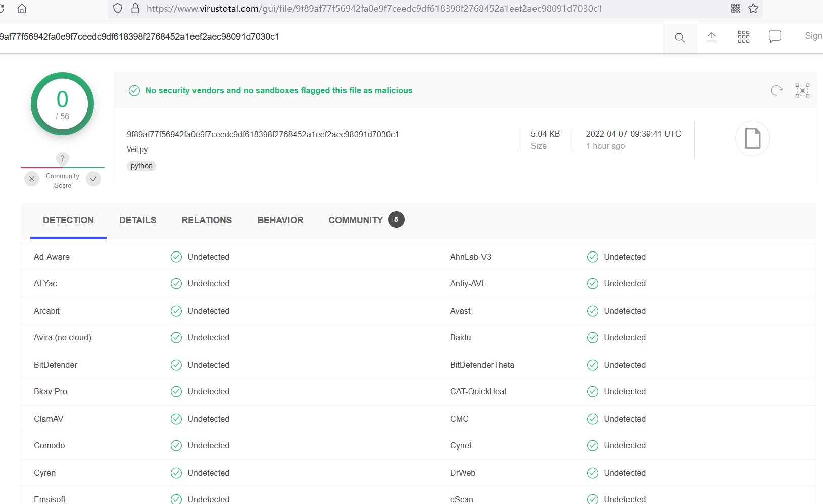Click the Comodo vendor name

click(x=49, y=445)
